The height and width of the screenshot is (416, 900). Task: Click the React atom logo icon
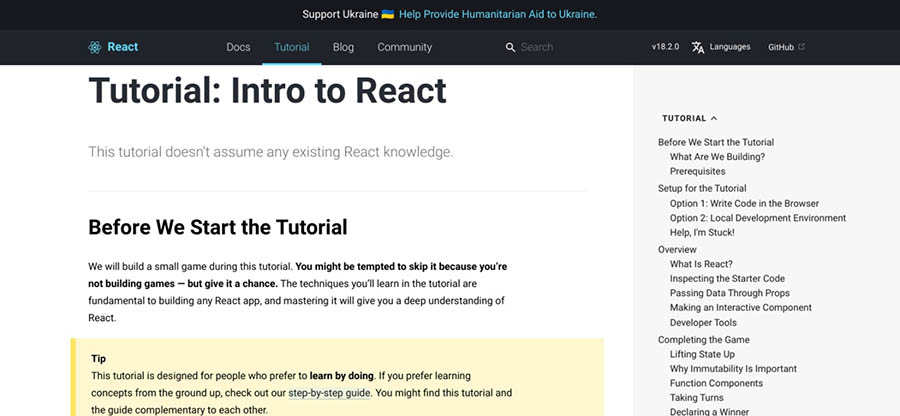[95, 47]
